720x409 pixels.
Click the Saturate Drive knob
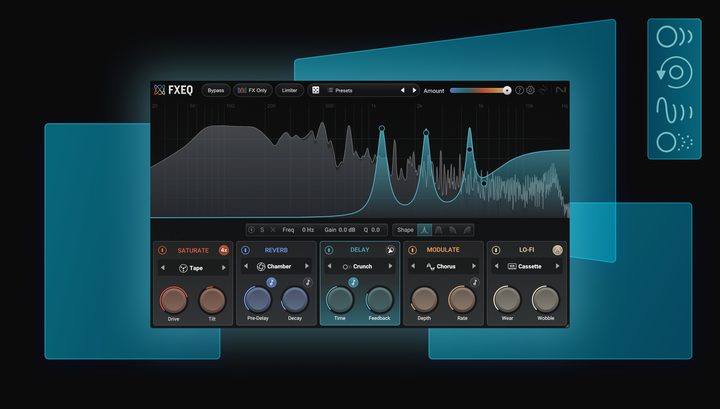(174, 300)
